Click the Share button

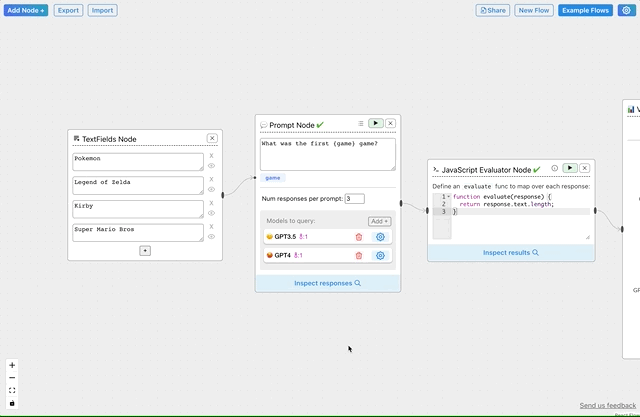click(x=493, y=10)
